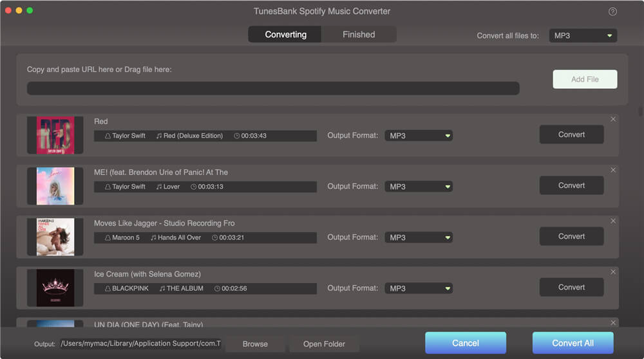The image size is (644, 359).
Task: Click the macOS green fullscreen window button
Action: pyautogui.click(x=30, y=11)
